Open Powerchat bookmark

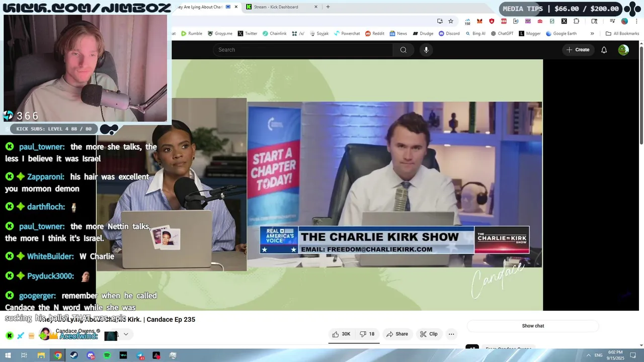click(x=347, y=34)
